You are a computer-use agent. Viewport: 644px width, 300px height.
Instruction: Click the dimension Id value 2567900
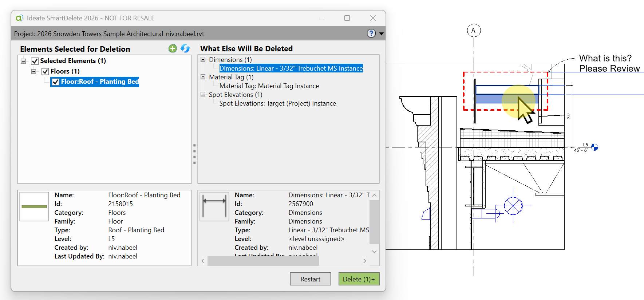coord(301,204)
